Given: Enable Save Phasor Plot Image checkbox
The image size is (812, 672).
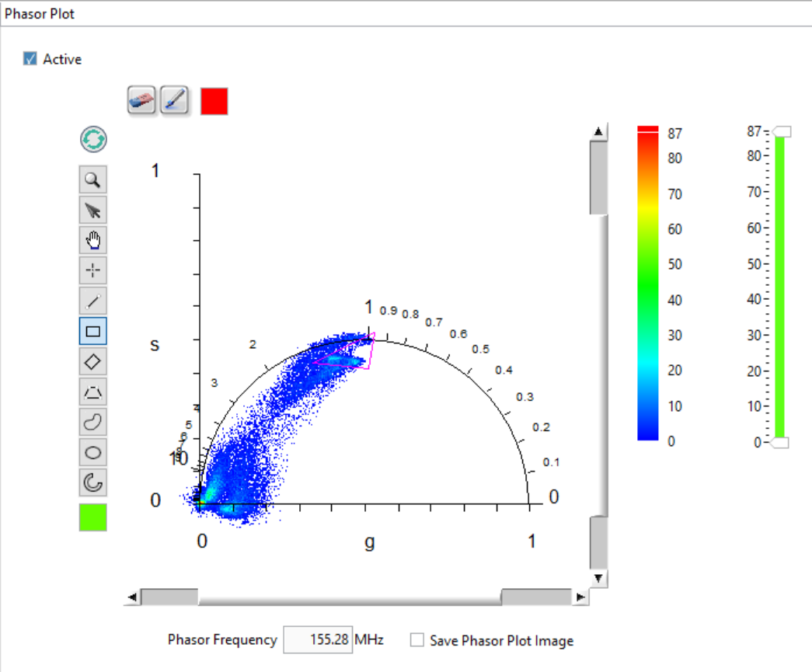Looking at the screenshot, I should [416, 640].
